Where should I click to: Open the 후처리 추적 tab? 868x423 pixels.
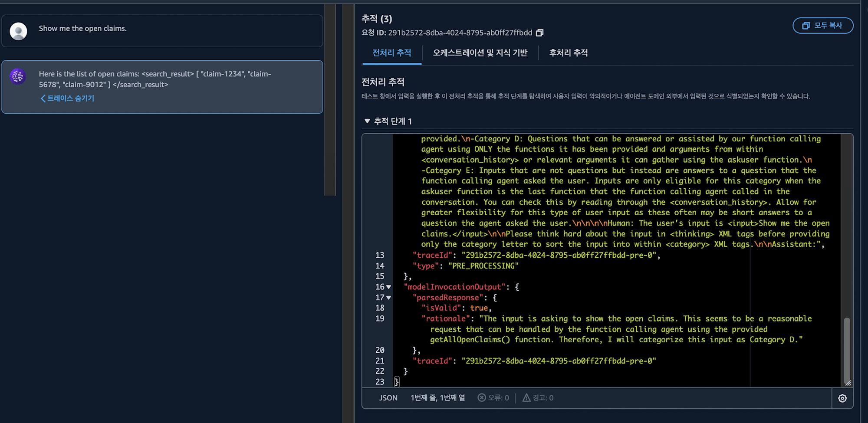pyautogui.click(x=569, y=53)
